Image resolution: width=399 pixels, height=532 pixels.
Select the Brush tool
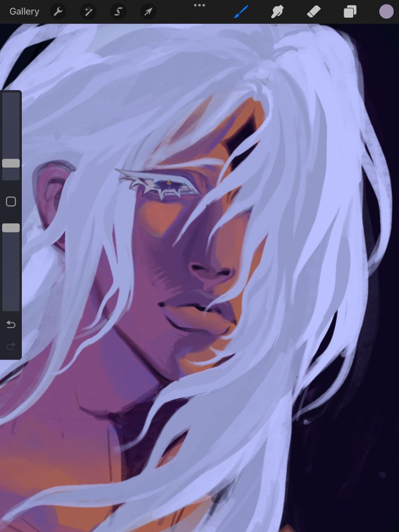241,12
